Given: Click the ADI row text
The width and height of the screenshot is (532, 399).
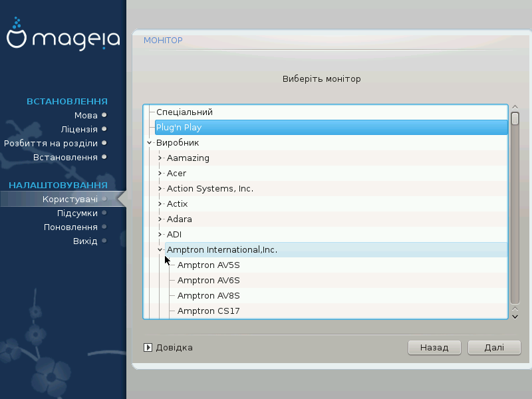Looking at the screenshot, I should (x=174, y=235).
